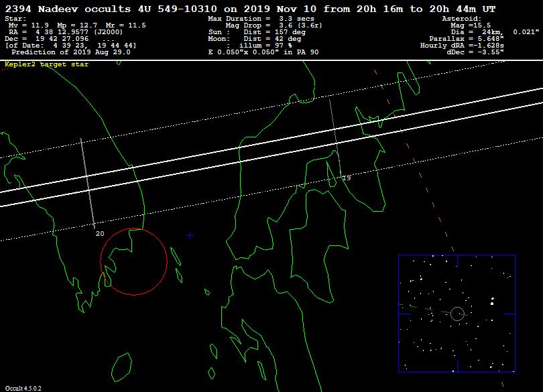The image size is (543, 392).
Task: Select the 'Asteroid:' heading label
Action: pyautogui.click(x=462, y=19)
